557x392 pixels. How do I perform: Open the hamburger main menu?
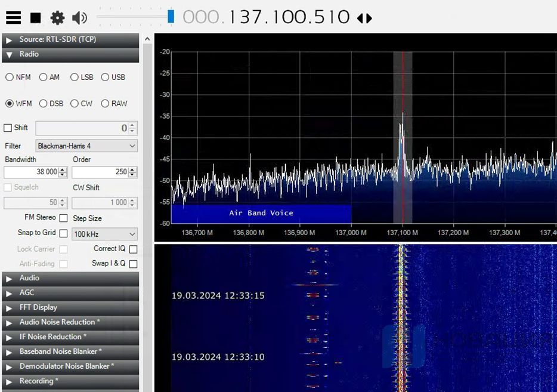[13, 18]
